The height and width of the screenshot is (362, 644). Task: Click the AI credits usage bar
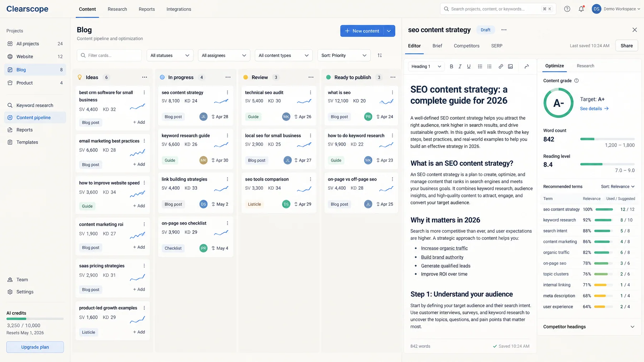pyautogui.click(x=35, y=319)
